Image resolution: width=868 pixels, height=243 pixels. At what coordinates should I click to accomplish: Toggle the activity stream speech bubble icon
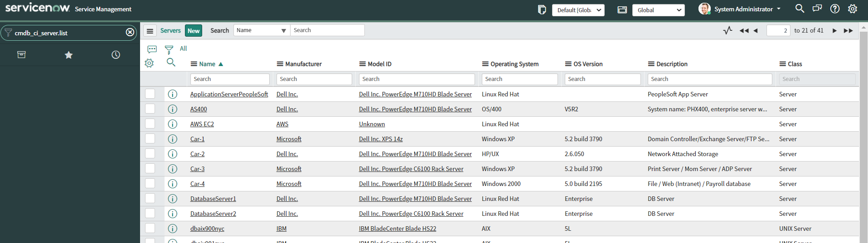(152, 49)
